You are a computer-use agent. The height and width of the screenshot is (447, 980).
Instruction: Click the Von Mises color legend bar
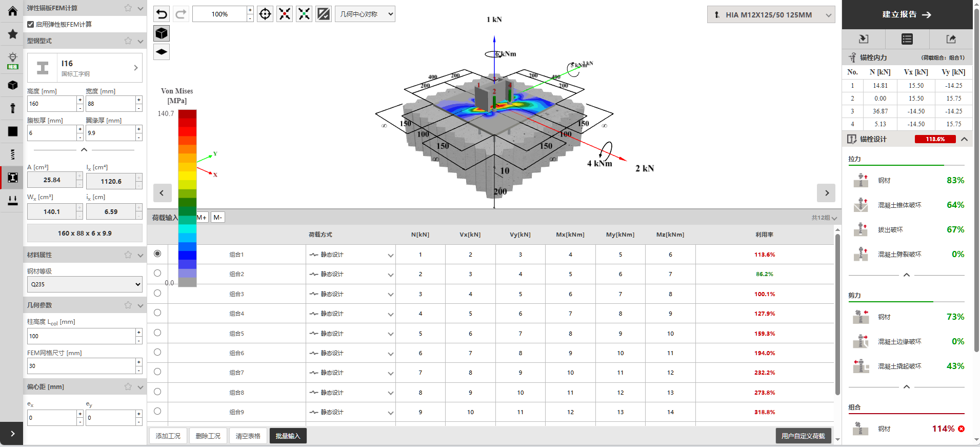tap(187, 198)
